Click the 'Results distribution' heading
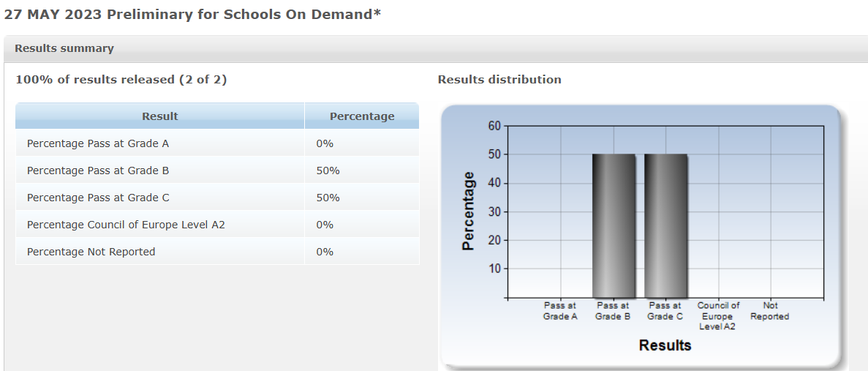This screenshot has height=371, width=868. coord(499,80)
